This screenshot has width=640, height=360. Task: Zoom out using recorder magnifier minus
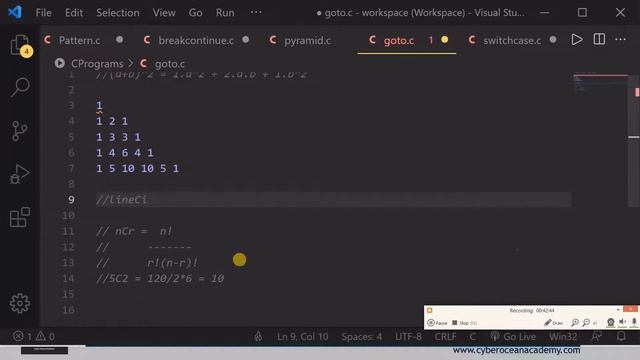point(586,323)
